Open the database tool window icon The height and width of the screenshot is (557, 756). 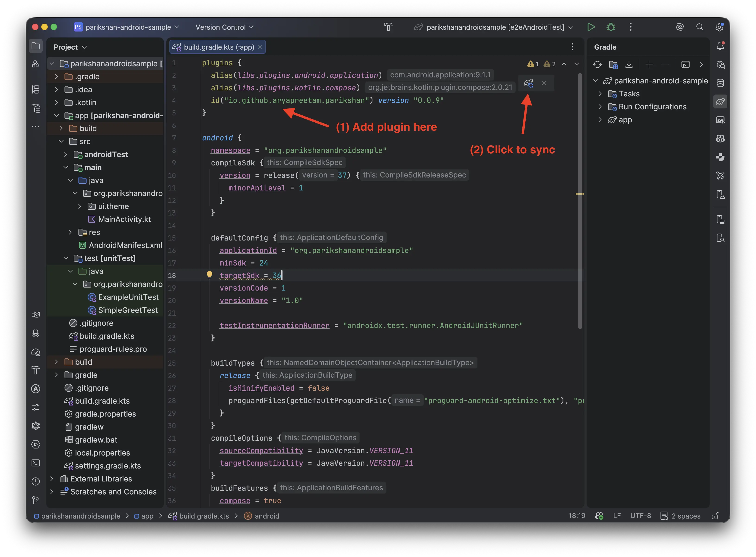point(720,83)
